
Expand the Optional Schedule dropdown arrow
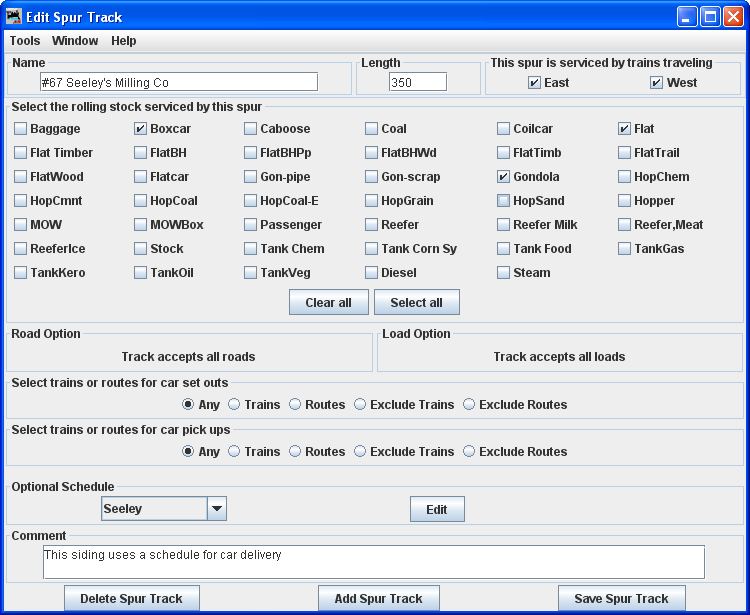click(217, 509)
